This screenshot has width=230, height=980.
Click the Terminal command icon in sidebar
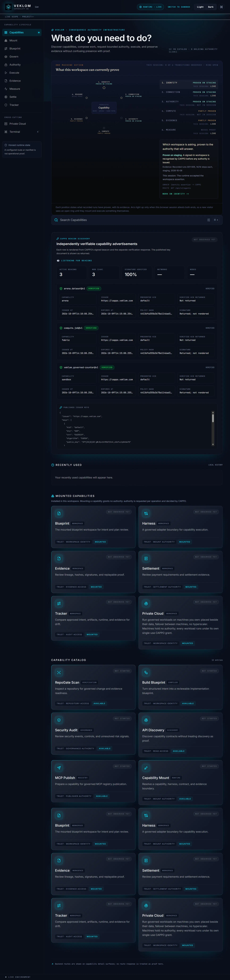(x=6, y=132)
